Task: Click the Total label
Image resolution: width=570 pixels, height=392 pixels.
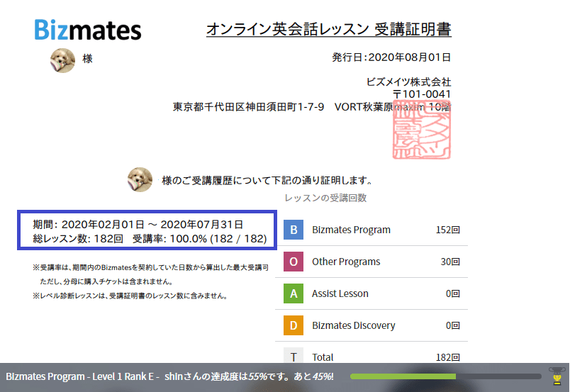Action: click(x=323, y=357)
